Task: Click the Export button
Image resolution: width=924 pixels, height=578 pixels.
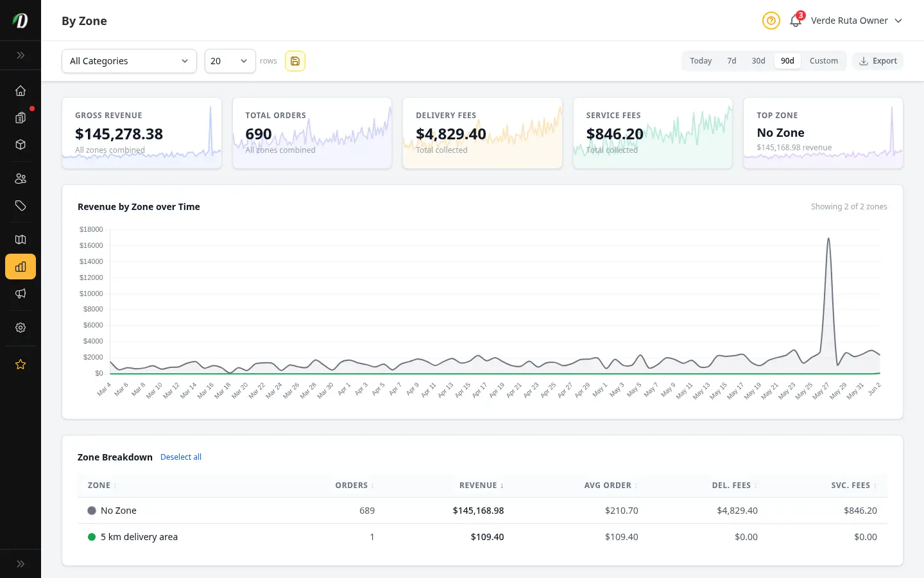Action: coord(878,61)
